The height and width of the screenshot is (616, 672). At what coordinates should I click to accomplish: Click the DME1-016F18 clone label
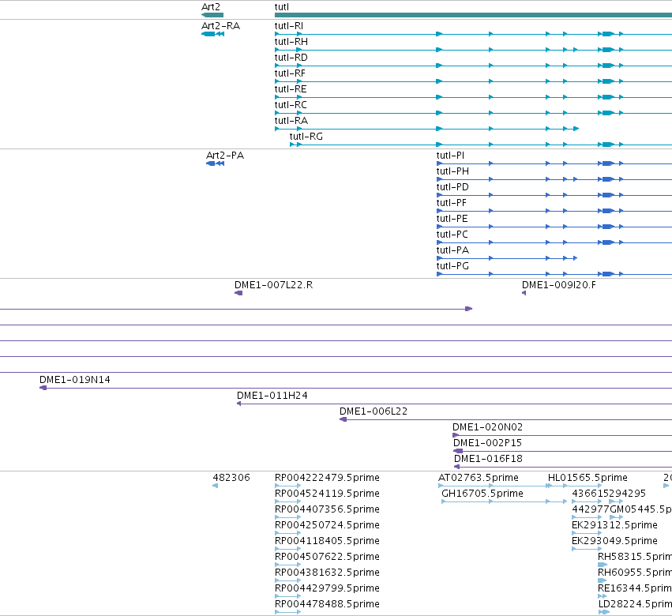coord(488,459)
